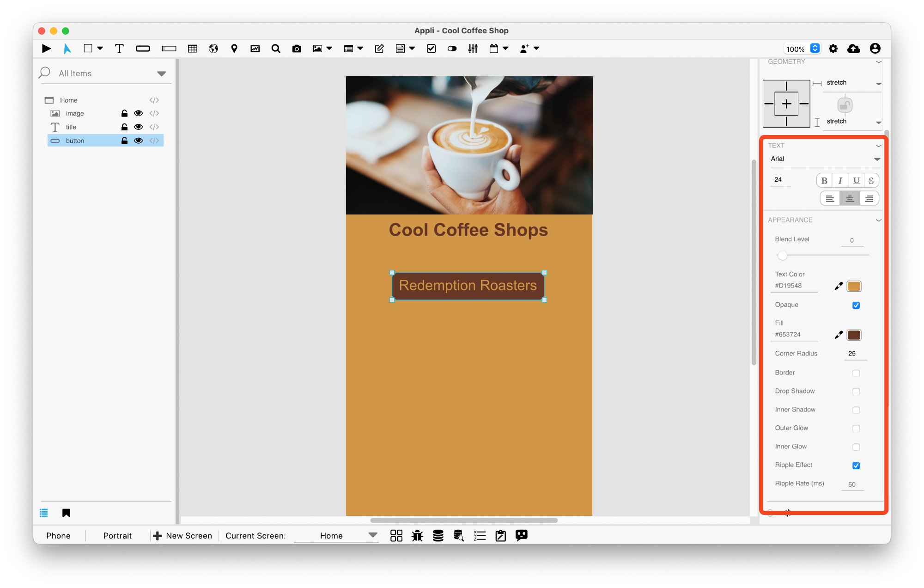Open the user account icon
Image resolution: width=924 pixels, height=588 pixels.
(x=875, y=49)
